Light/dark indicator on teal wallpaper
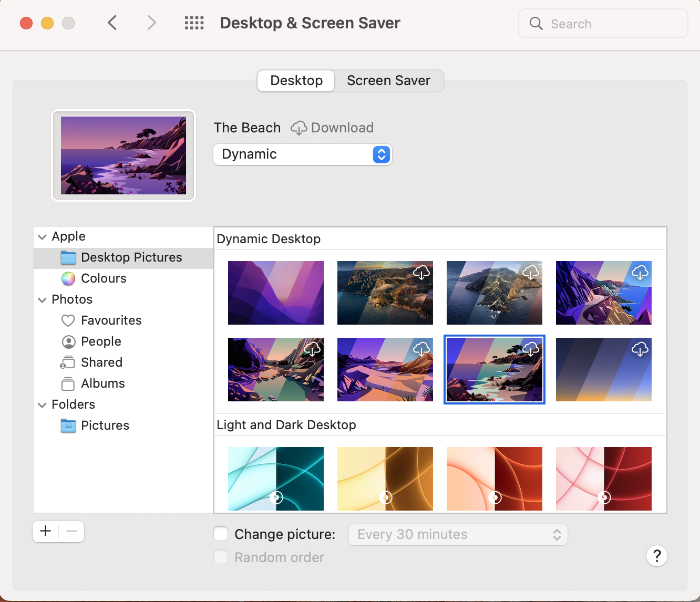Image resolution: width=700 pixels, height=602 pixels. (x=276, y=497)
